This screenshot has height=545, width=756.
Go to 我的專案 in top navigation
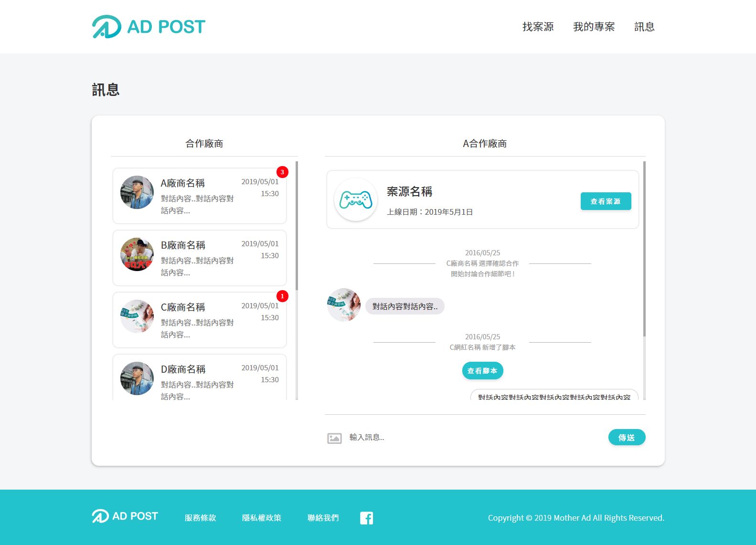[x=594, y=27]
